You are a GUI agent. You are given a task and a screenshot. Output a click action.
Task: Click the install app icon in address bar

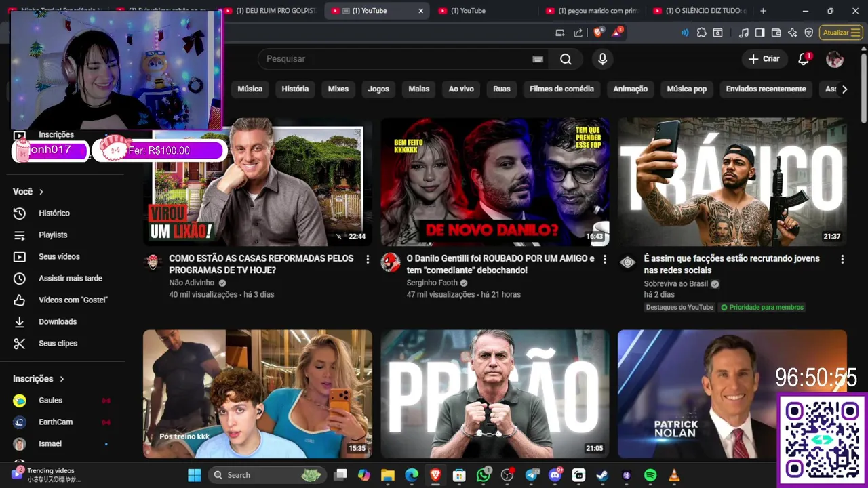coord(560,33)
